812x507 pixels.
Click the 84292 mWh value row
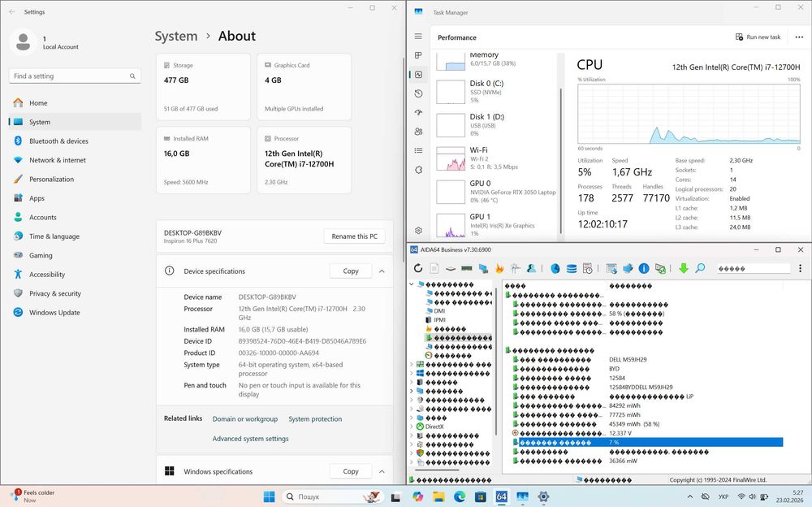624,405
